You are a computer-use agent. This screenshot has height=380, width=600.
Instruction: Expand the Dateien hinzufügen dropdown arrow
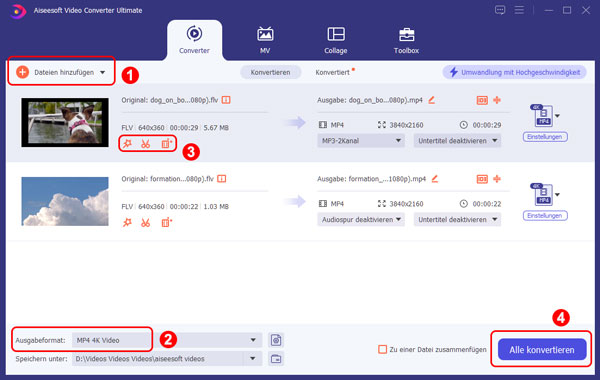tap(103, 72)
